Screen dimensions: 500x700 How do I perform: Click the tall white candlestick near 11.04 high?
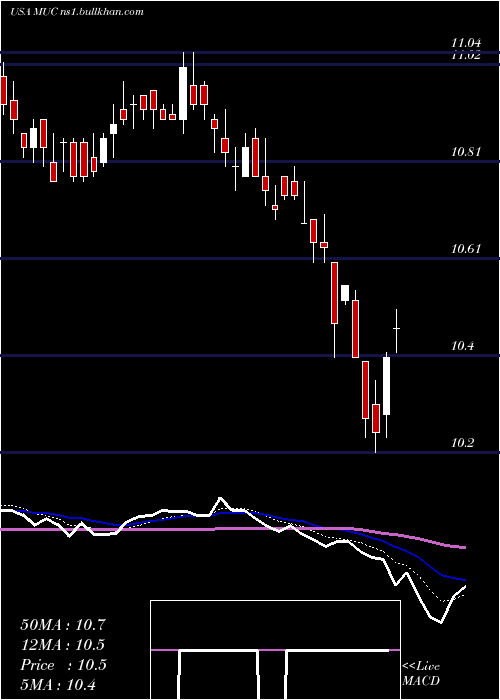[x=183, y=93]
